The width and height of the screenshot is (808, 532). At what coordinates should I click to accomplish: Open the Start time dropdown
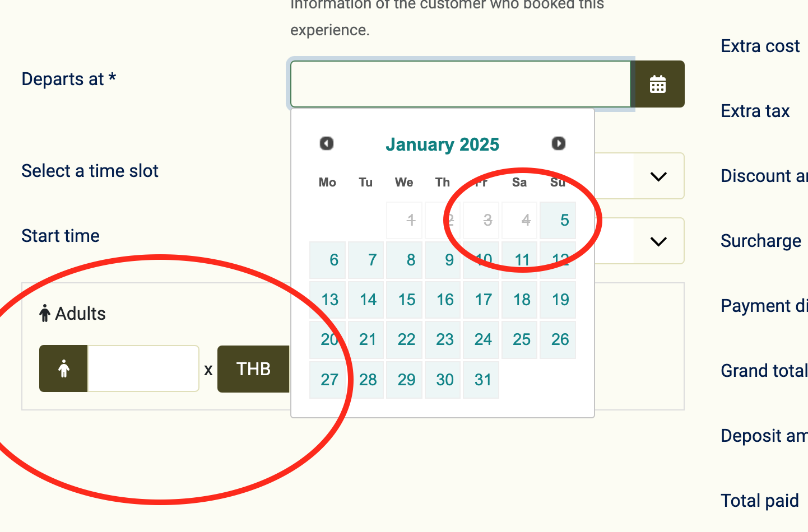point(658,241)
